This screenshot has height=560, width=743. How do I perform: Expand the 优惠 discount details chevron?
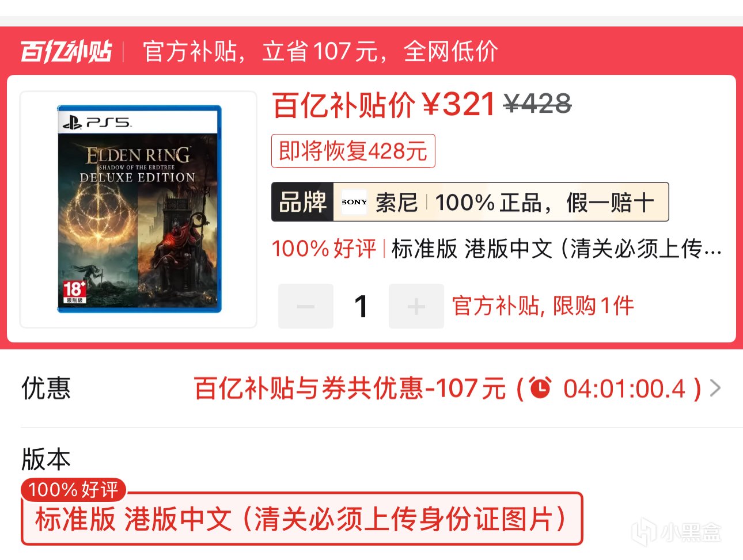715,388
